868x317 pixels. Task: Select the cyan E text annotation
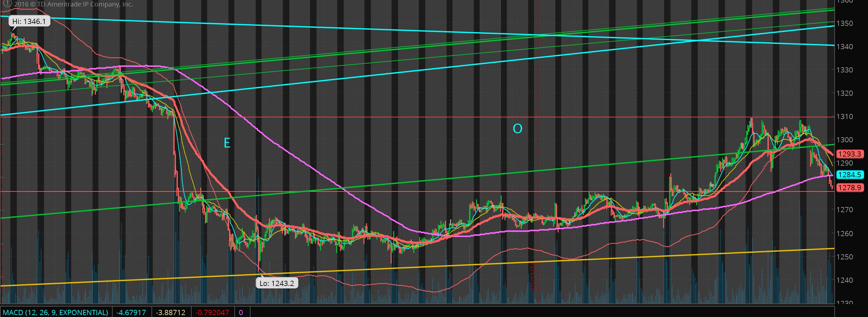pos(227,143)
